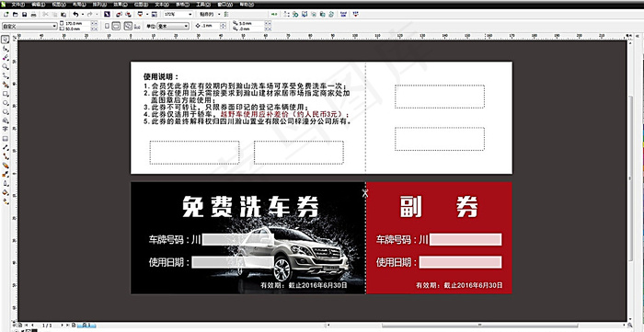644x332 pixels.
Task: Select the Color Eyedropper tool
Action: tap(6, 175)
